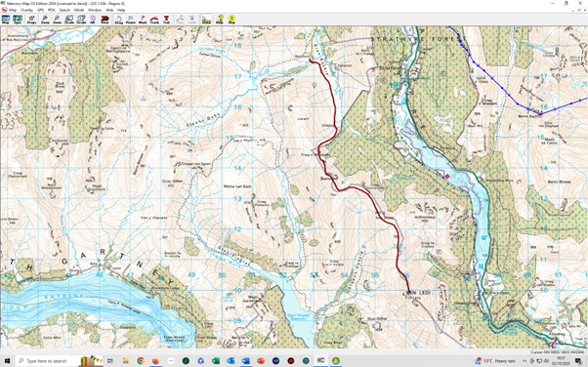Open the Help toolbar icon

(x=220, y=20)
